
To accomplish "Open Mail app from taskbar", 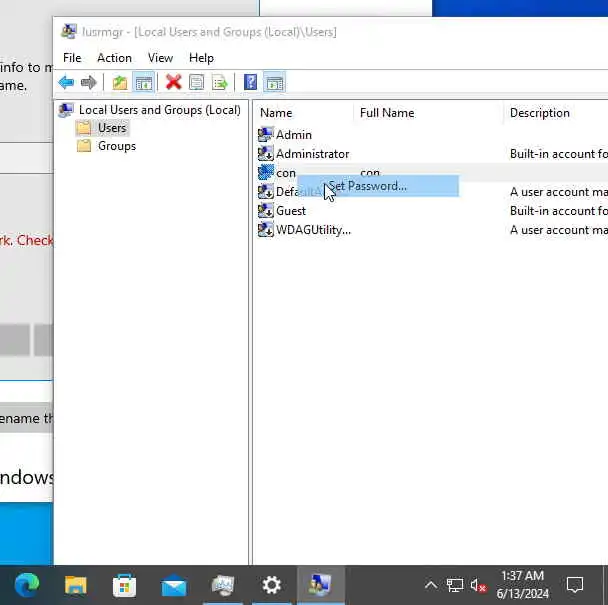I will pos(173,586).
